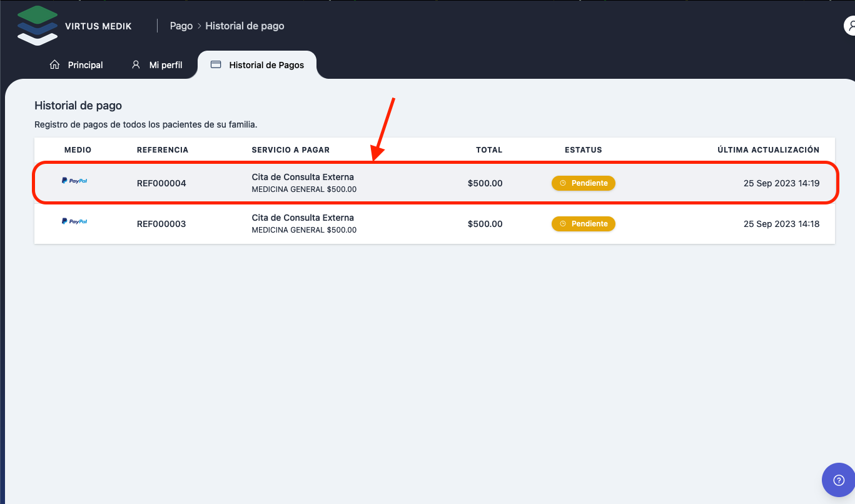Click the Pago breadcrumb link

pos(181,26)
